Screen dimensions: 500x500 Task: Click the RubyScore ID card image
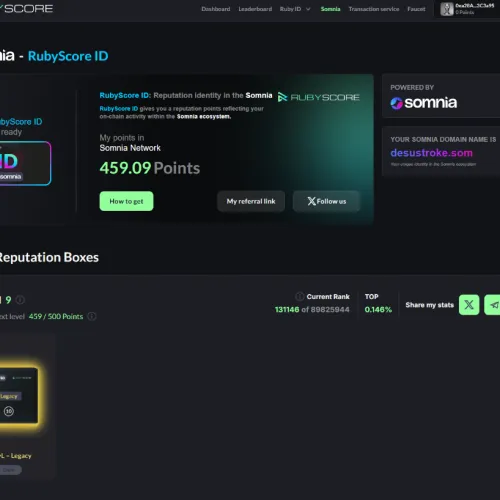point(25,163)
